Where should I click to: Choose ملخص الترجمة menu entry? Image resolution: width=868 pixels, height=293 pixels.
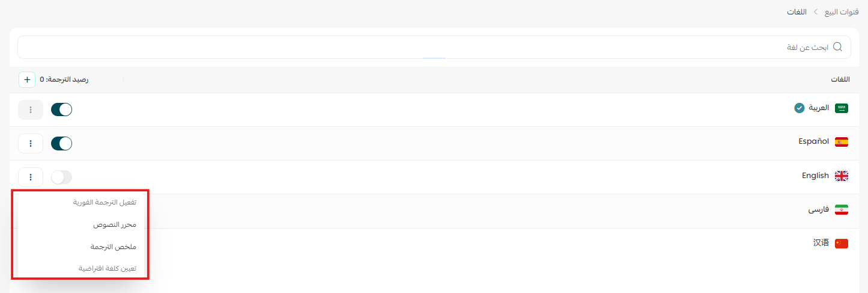click(x=113, y=247)
